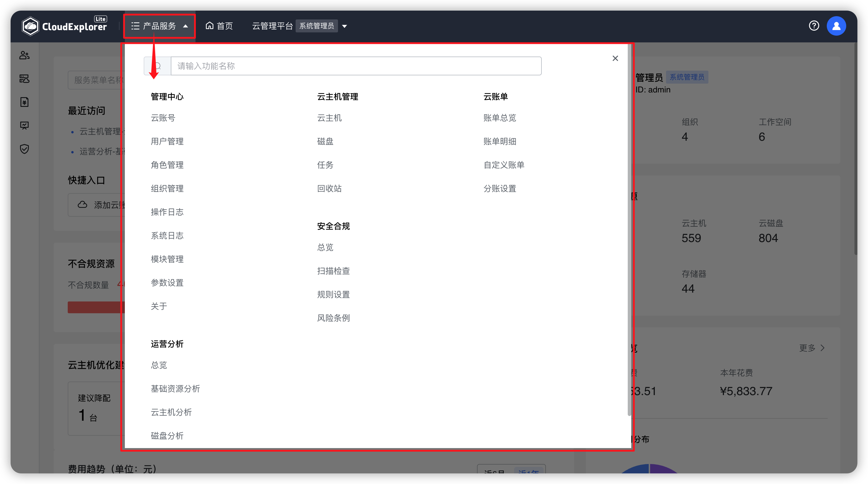The width and height of the screenshot is (868, 484).
Task: Open 磁盘分析
Action: (167, 436)
